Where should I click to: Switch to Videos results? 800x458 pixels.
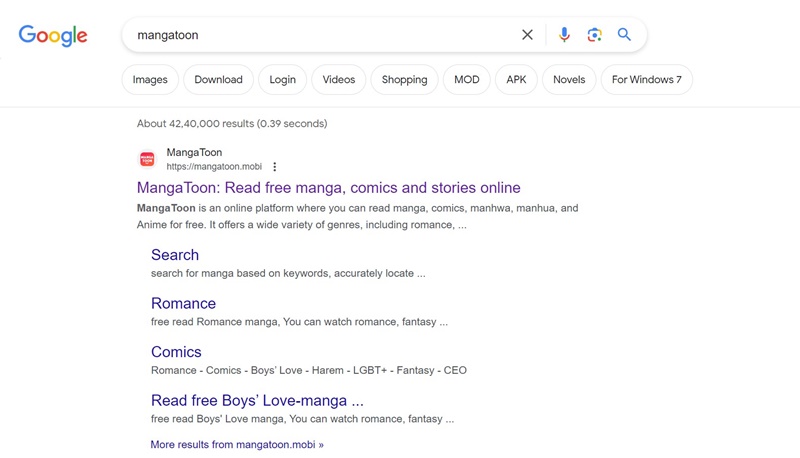339,80
